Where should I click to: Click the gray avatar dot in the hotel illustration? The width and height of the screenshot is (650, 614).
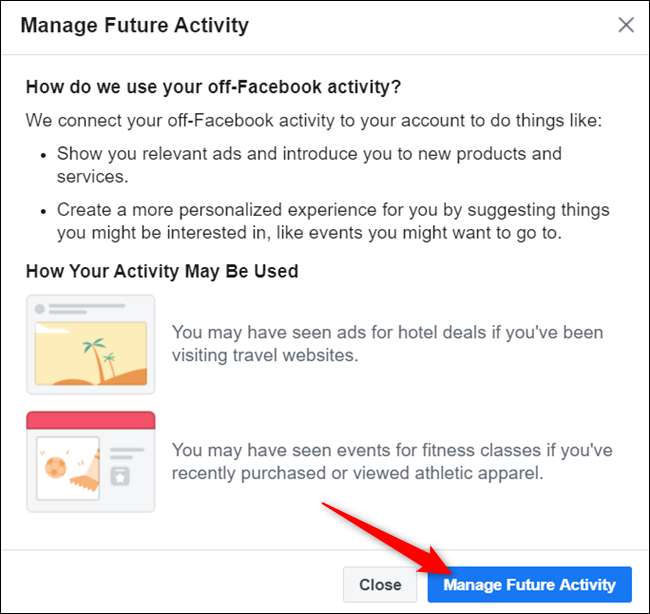tap(40, 309)
